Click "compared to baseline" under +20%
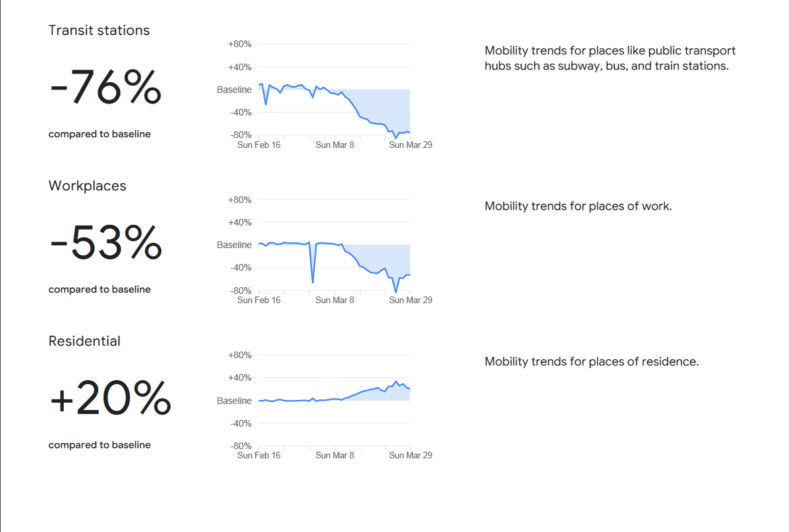This screenshot has height=532, width=789. (100, 445)
